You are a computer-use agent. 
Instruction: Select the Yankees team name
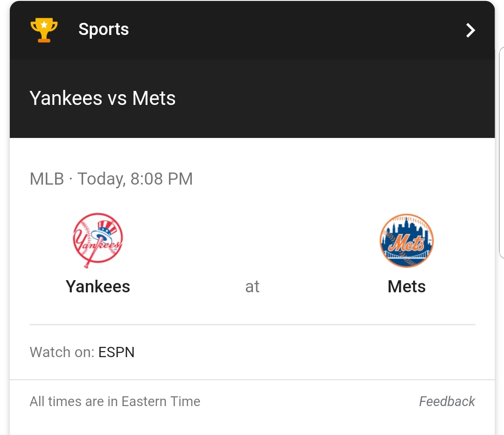[x=98, y=286]
